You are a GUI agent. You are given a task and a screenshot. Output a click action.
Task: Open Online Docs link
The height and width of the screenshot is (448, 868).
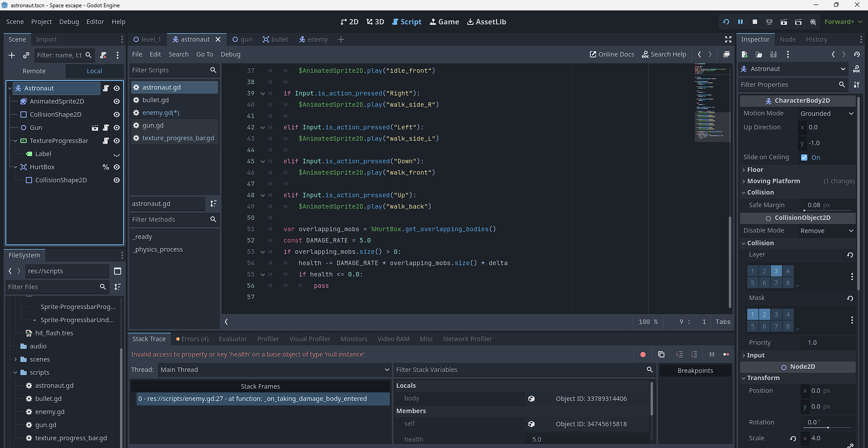[612, 54]
